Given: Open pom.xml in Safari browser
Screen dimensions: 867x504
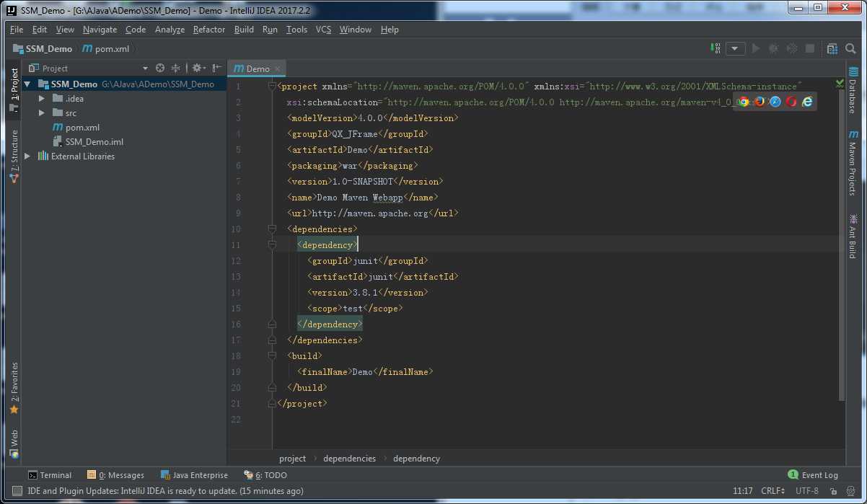Looking at the screenshot, I should 775,102.
